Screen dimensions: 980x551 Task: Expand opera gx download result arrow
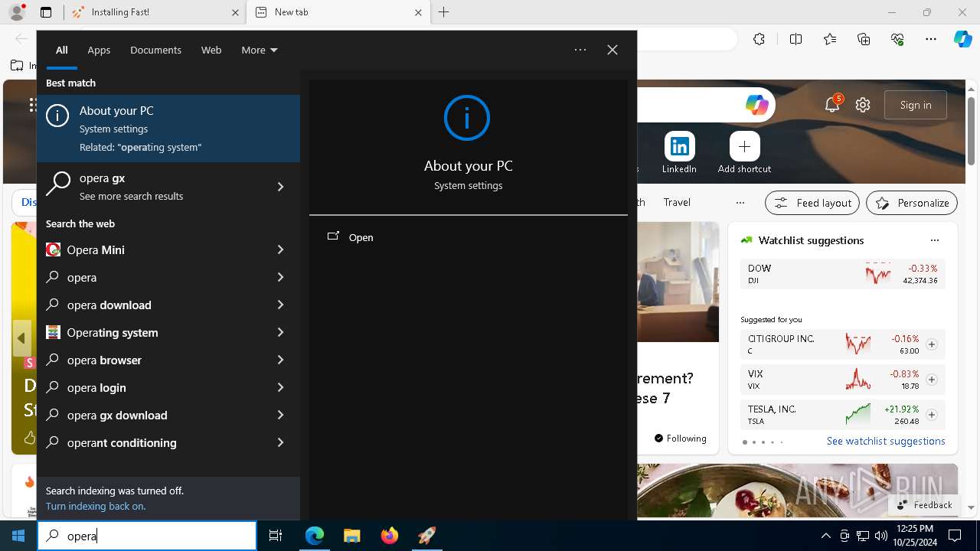[280, 415]
